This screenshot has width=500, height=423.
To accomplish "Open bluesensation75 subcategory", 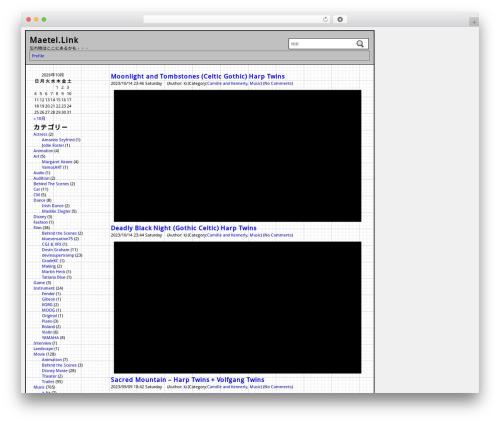I will [x=57, y=239].
